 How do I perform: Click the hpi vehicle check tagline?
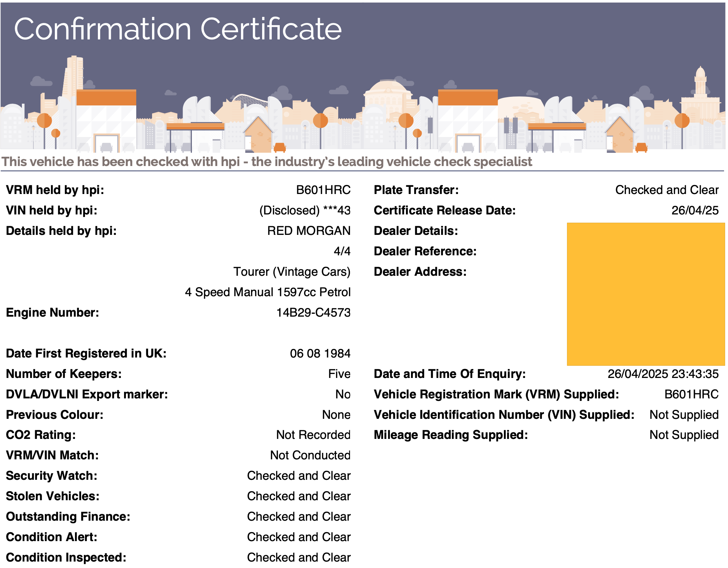[x=267, y=162]
